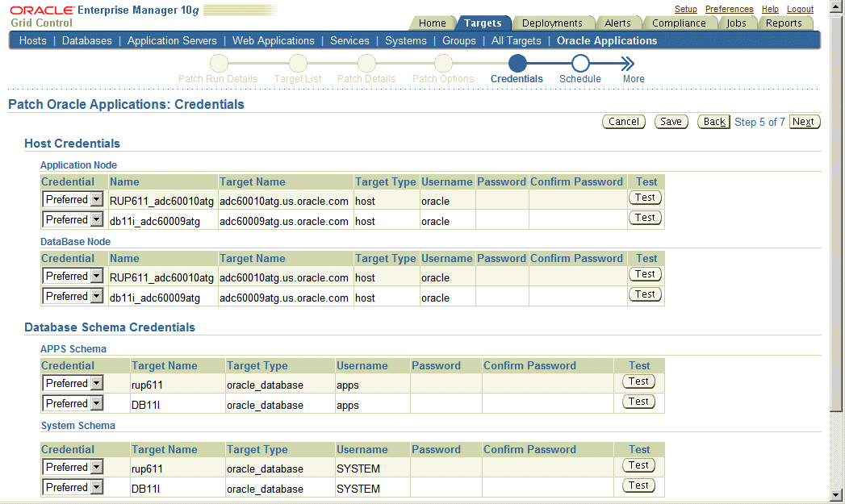Click the Credentials step circle

(x=517, y=64)
